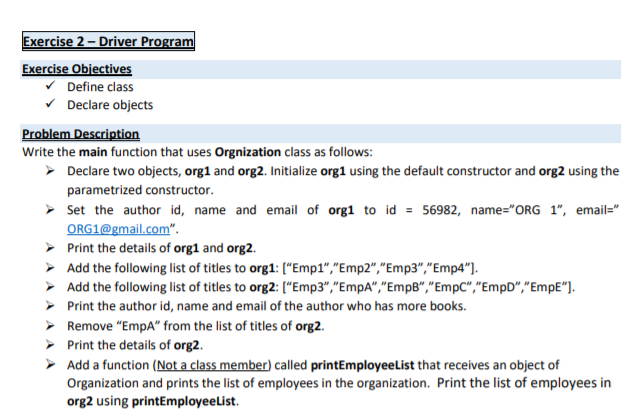Select the 'Exercise Objectives' heading
Image resolution: width=641 pixels, height=420 pixels.
click(x=77, y=69)
